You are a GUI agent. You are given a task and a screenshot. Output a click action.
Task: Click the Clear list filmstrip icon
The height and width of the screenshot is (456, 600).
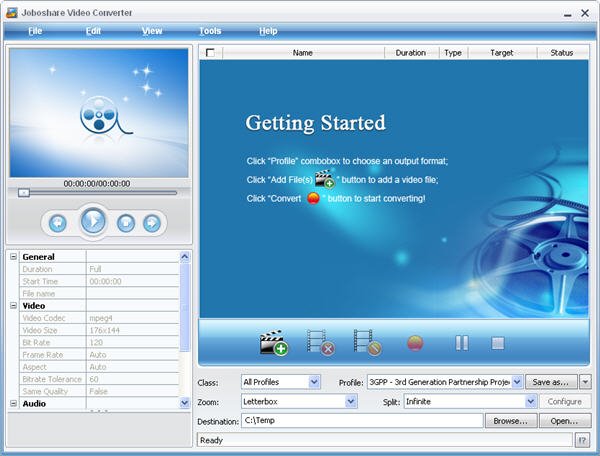click(x=367, y=343)
